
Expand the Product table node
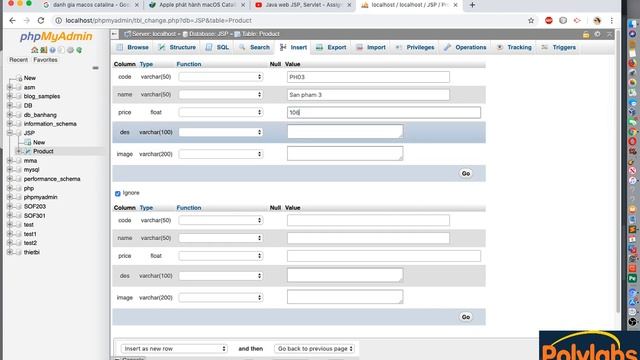tap(18, 151)
